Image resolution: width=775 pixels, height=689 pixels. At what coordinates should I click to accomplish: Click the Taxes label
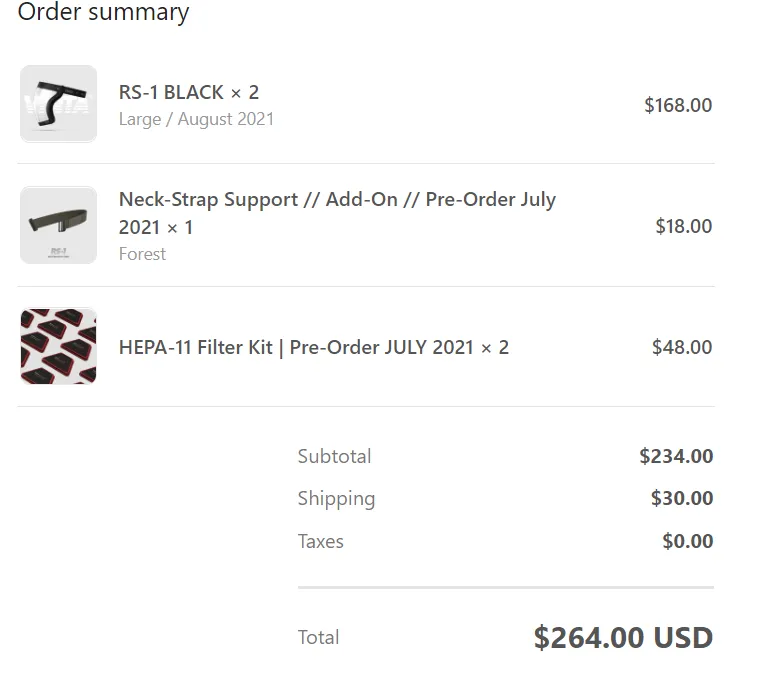click(320, 541)
